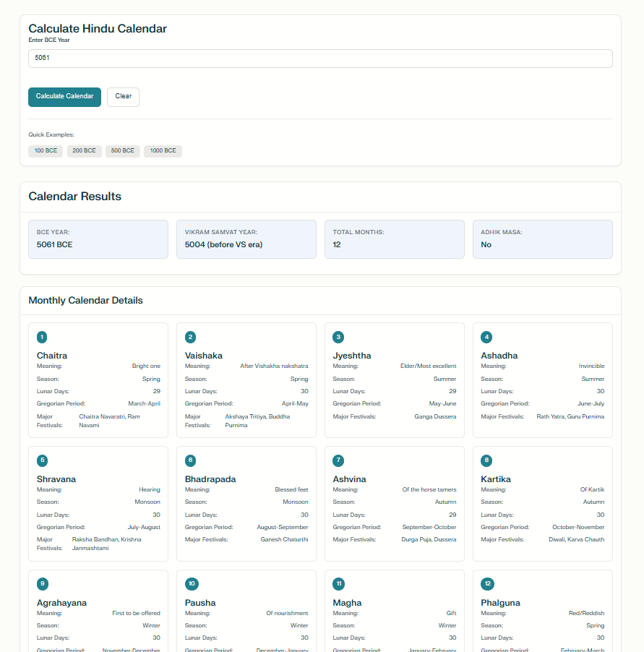Screen dimensions: 644x652
Task: Click 'Of nourishment' meaning in Pausha card
Action: (287, 613)
